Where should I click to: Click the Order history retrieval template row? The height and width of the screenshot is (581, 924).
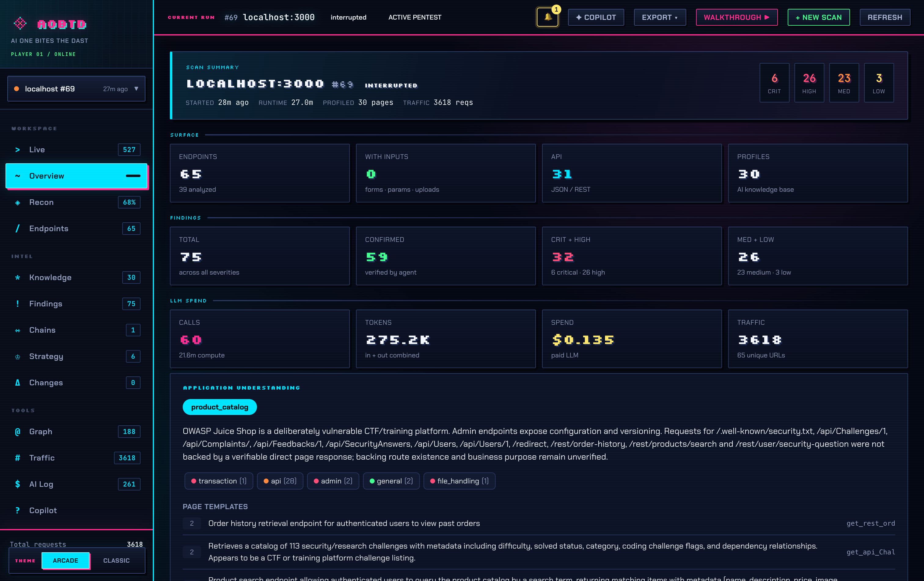tap(539, 524)
